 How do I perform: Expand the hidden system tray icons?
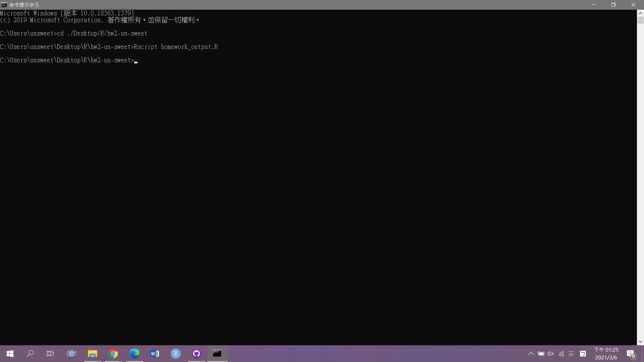(x=531, y=354)
